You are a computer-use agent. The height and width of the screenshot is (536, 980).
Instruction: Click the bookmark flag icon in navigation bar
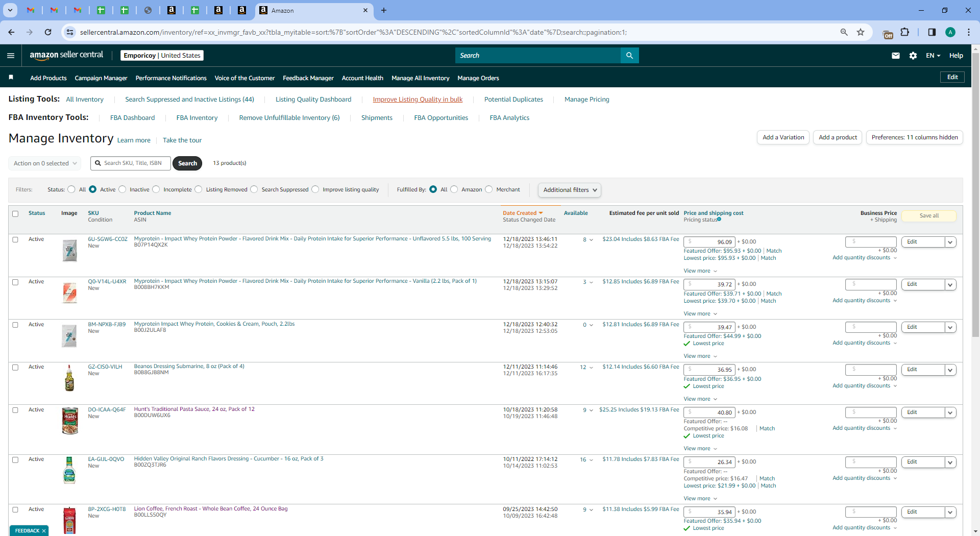[x=11, y=78]
